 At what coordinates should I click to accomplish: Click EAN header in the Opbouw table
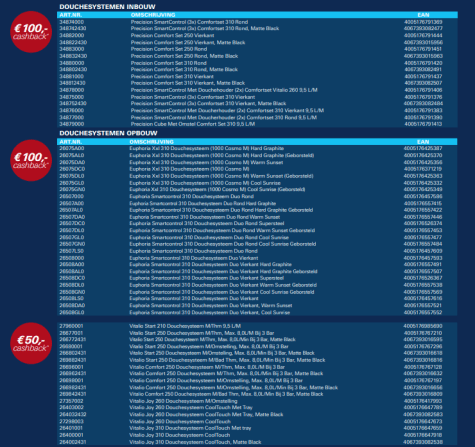tap(423, 142)
